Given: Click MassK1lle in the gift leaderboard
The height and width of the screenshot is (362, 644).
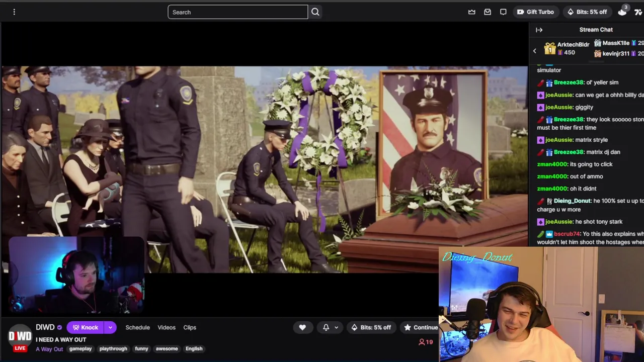Looking at the screenshot, I should pyautogui.click(x=616, y=43).
